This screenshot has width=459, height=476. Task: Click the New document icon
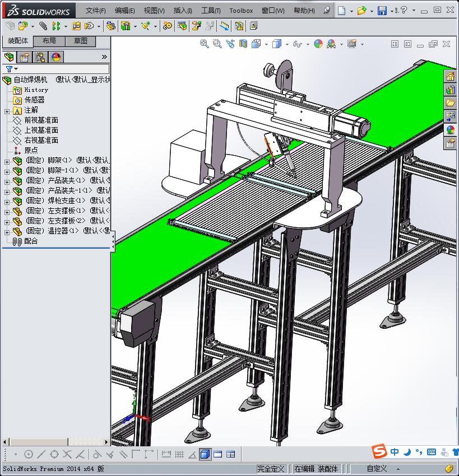coord(342,11)
